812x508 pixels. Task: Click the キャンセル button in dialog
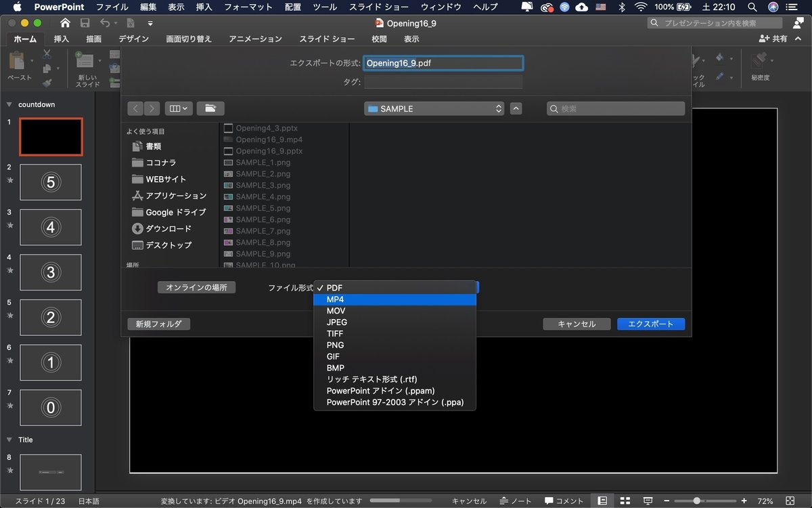click(x=577, y=324)
